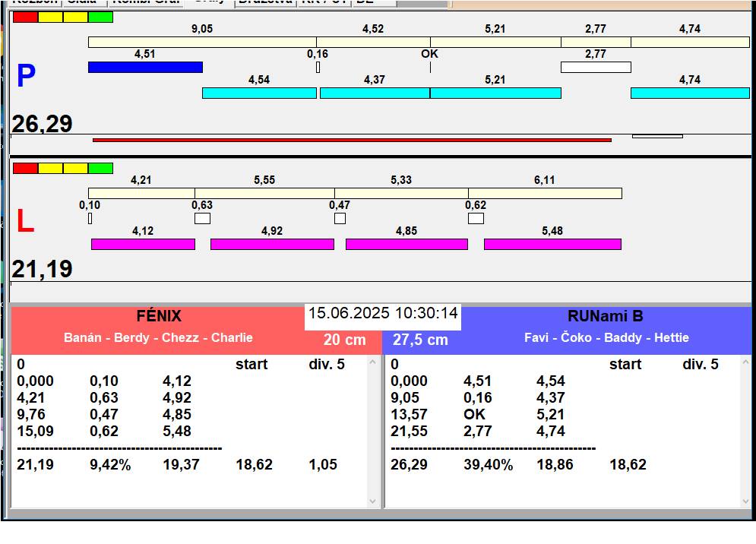
Task: Click the large blue P lane letter
Action: pos(26,76)
